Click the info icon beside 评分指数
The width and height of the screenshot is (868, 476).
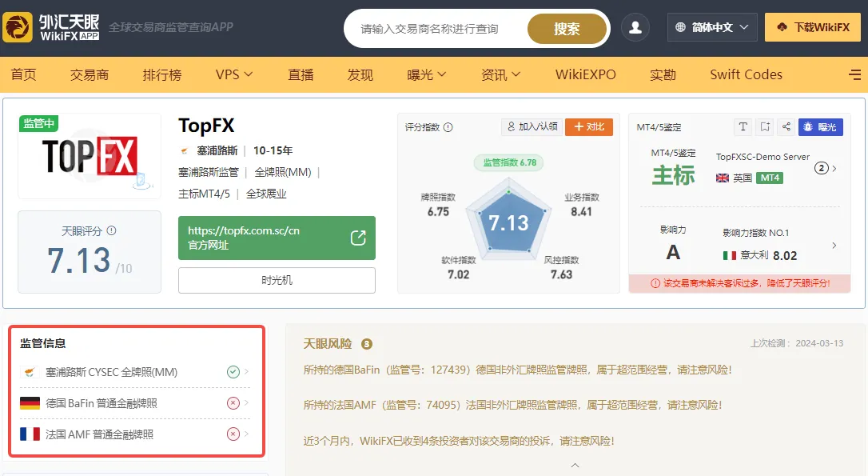[x=448, y=127]
